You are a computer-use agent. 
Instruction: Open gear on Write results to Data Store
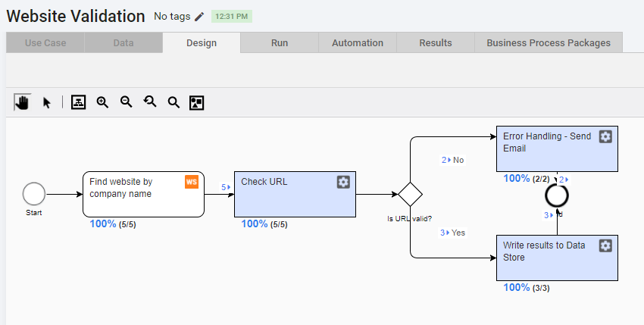605,245
